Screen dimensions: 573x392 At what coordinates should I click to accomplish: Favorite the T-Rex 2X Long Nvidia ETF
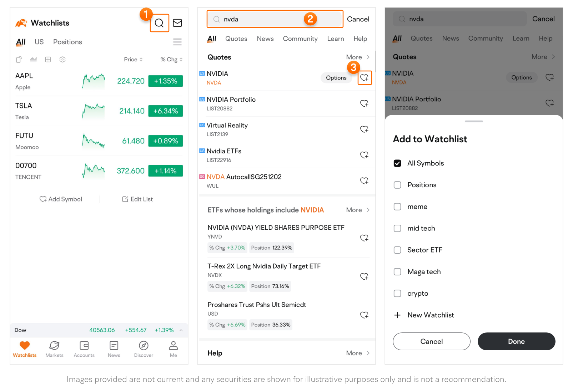point(364,276)
